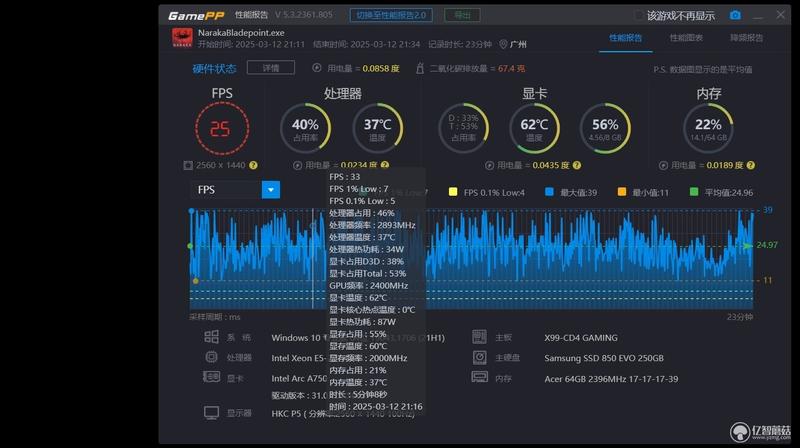
Task: Click the 二氧化碳排放量 67.4 克 value
Action: click(511, 68)
